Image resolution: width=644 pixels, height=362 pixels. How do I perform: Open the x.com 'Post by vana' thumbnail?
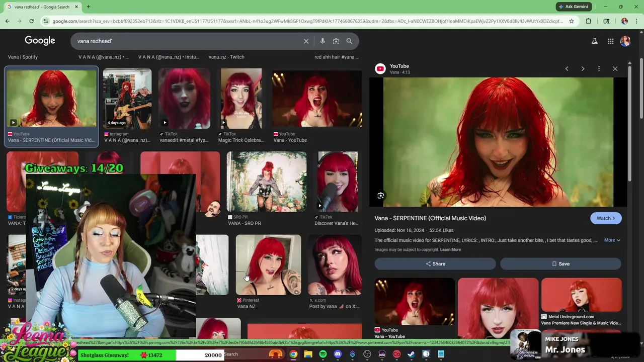tap(335, 265)
